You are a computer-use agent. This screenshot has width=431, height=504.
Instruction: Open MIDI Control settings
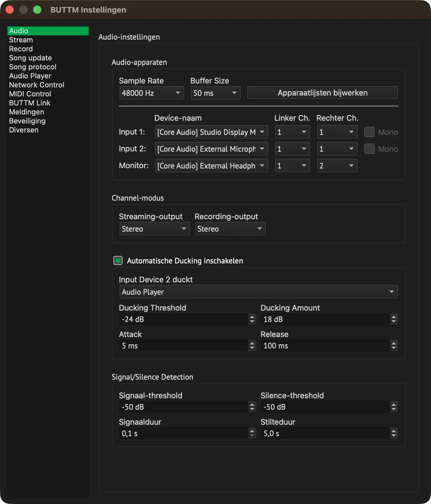(48, 94)
